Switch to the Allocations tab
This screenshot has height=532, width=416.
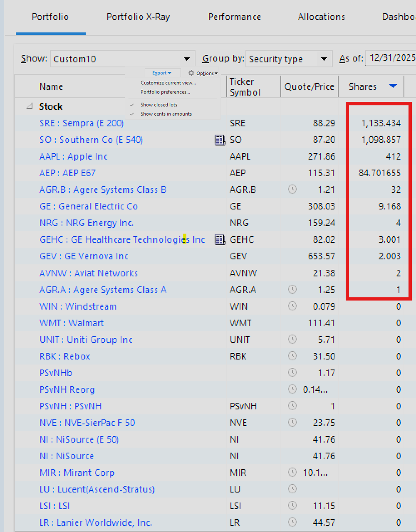pos(322,17)
